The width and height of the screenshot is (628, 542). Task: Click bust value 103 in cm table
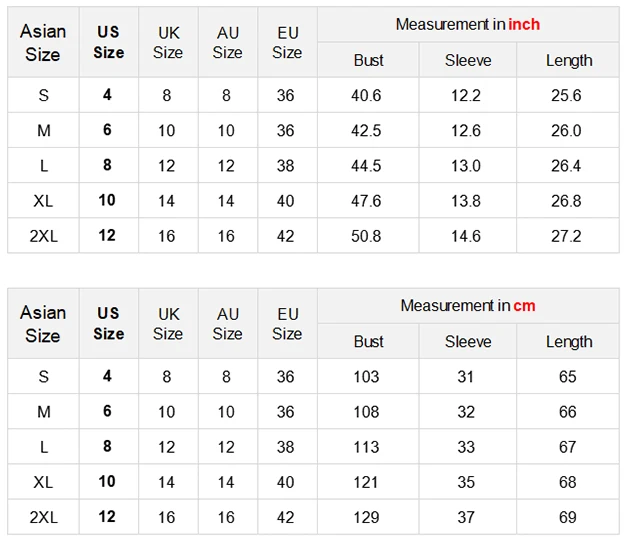366,377
